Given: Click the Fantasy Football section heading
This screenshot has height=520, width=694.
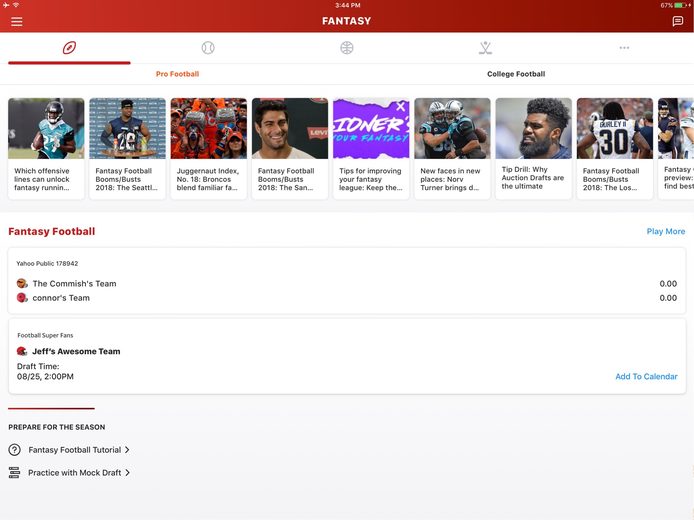Looking at the screenshot, I should click(x=52, y=231).
